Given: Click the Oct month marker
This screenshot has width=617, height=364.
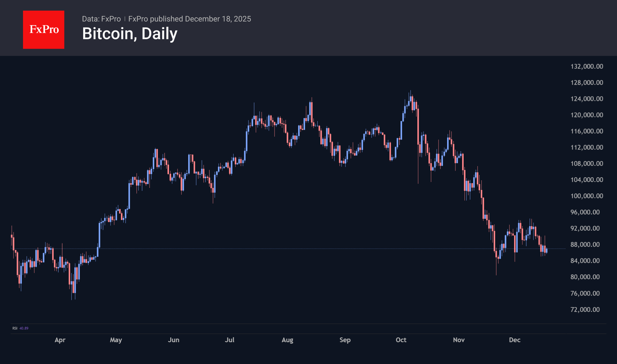Looking at the screenshot, I should click(401, 340).
